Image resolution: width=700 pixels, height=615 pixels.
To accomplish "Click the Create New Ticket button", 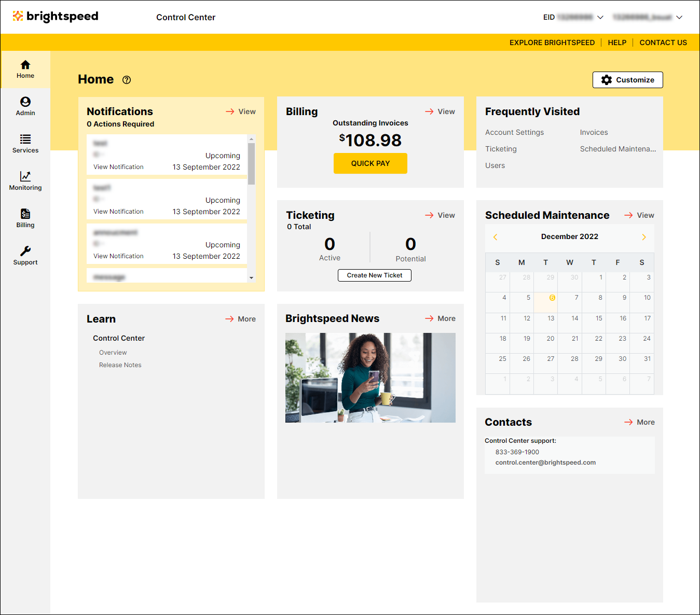I will click(375, 275).
